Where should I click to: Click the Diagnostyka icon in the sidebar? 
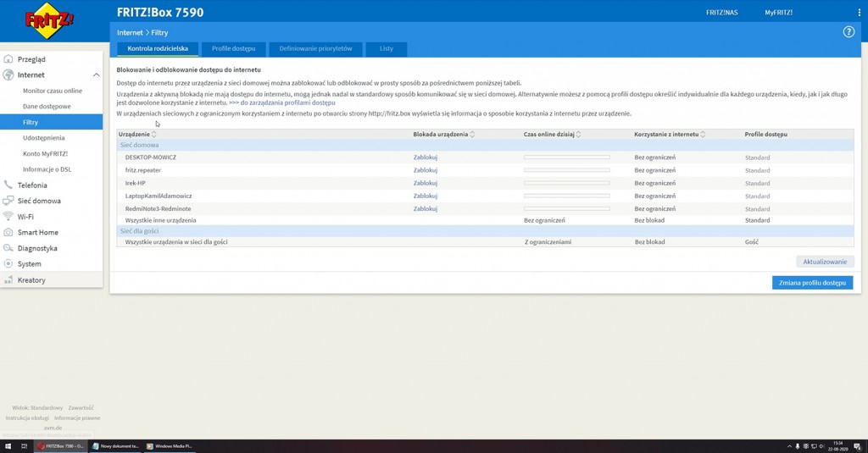click(8, 248)
